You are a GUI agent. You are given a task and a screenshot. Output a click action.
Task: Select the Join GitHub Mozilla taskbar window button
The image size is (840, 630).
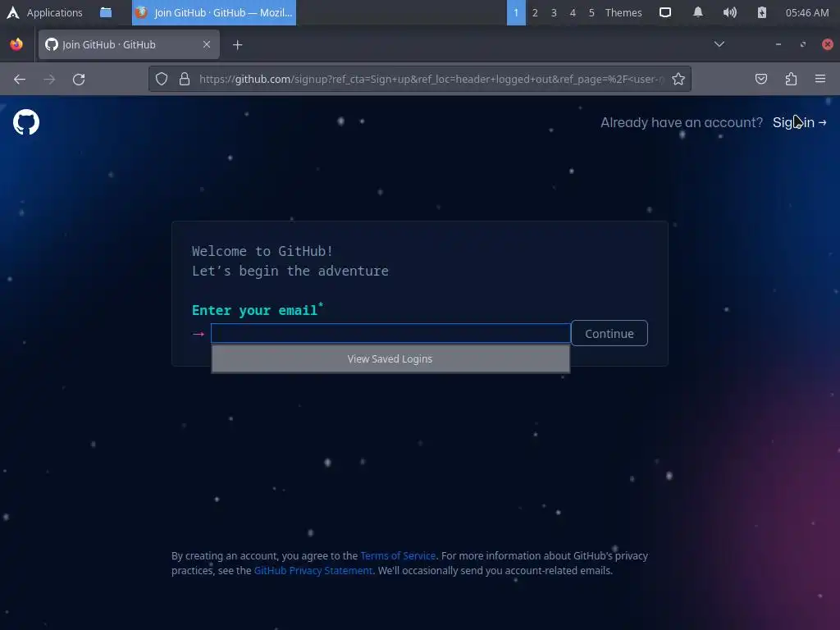click(214, 12)
